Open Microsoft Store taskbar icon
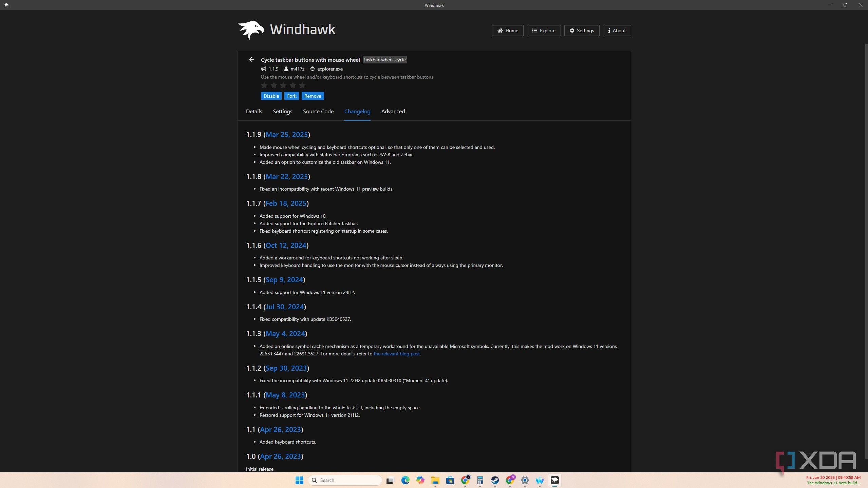Image resolution: width=868 pixels, height=488 pixels. click(x=450, y=480)
